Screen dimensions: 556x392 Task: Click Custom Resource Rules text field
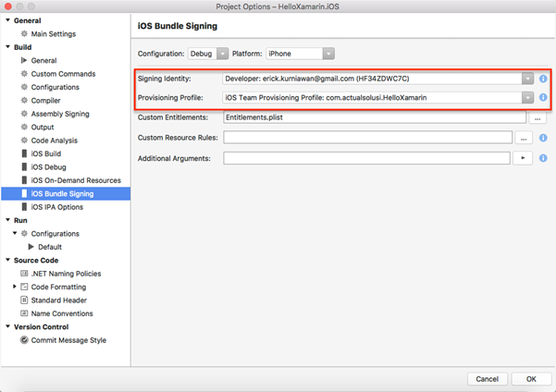click(x=368, y=138)
